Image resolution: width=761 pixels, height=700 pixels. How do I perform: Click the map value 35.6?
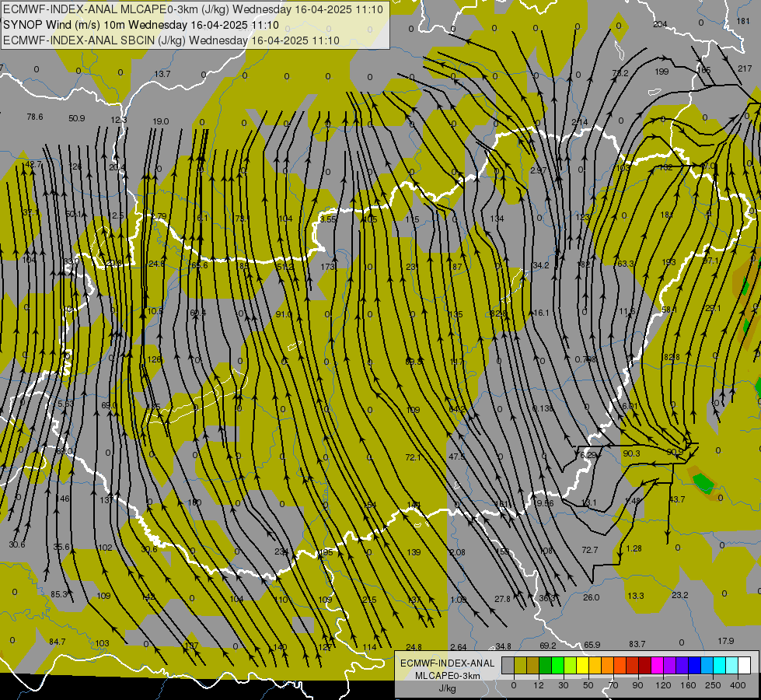(61, 547)
